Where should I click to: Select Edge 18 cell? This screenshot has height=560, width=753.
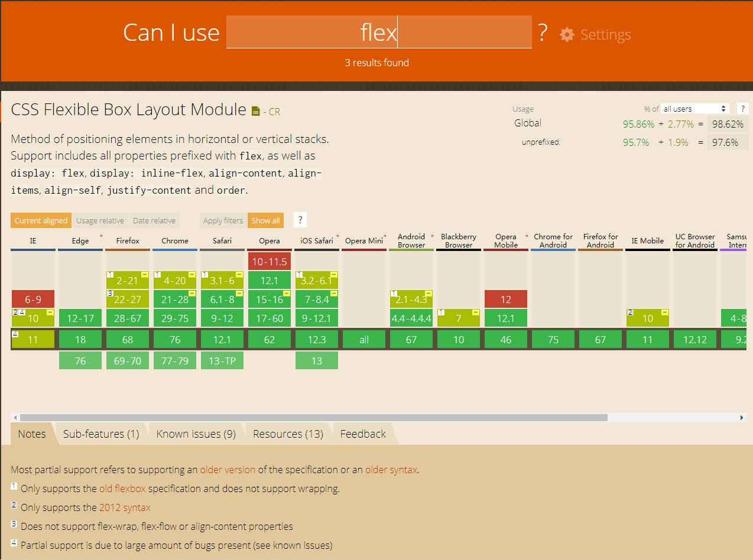80,340
